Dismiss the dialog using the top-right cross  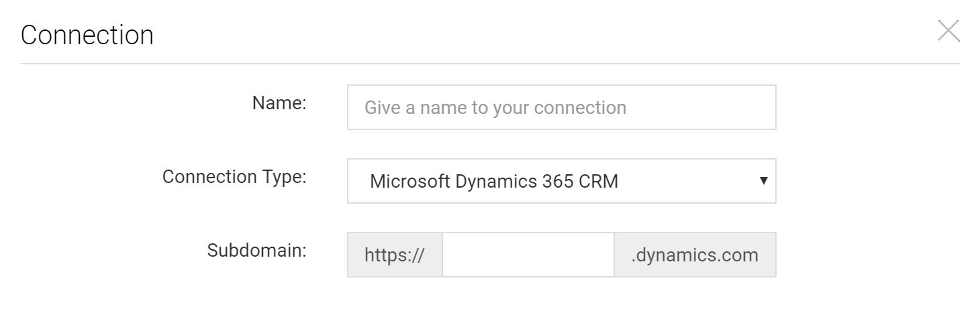click(948, 31)
